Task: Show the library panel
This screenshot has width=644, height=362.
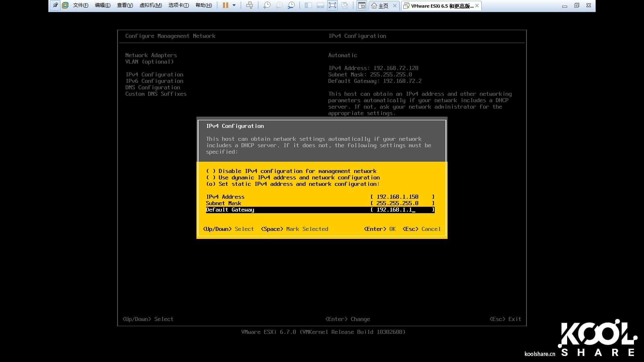Action: click(x=308, y=5)
